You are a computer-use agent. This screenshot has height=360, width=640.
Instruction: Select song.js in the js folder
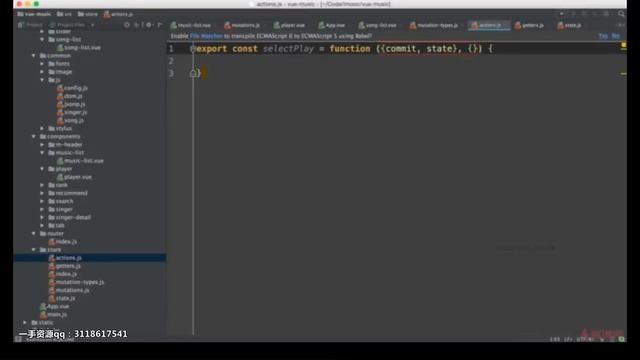tap(74, 120)
